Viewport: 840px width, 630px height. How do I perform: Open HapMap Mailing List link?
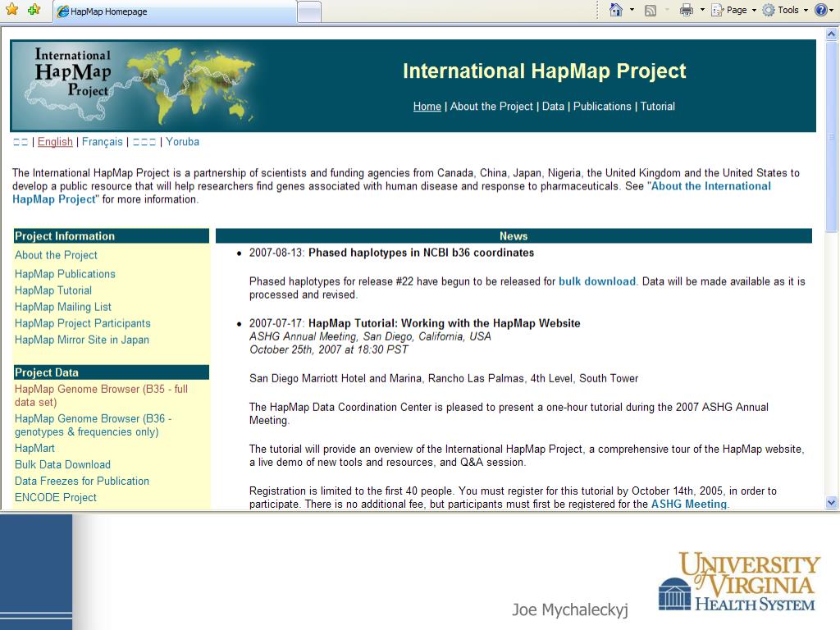coord(62,307)
